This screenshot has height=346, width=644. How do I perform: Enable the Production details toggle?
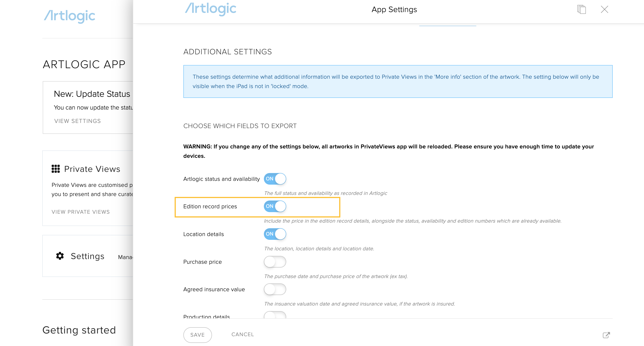(x=275, y=315)
